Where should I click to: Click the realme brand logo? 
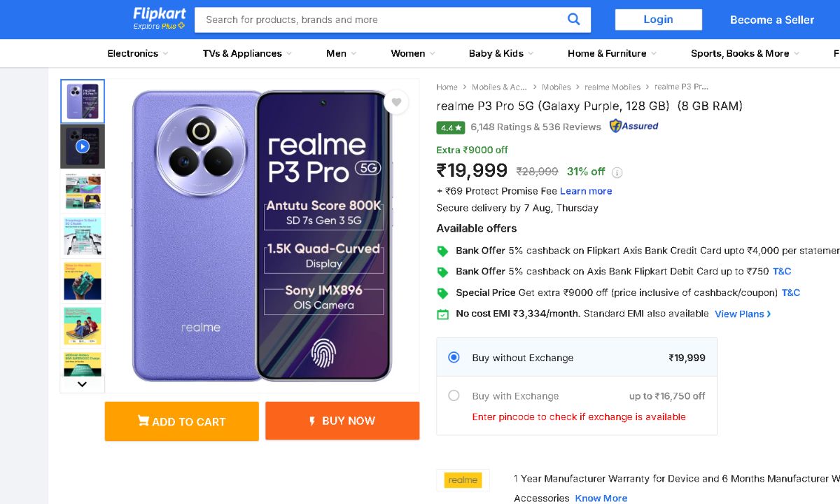coord(463,480)
